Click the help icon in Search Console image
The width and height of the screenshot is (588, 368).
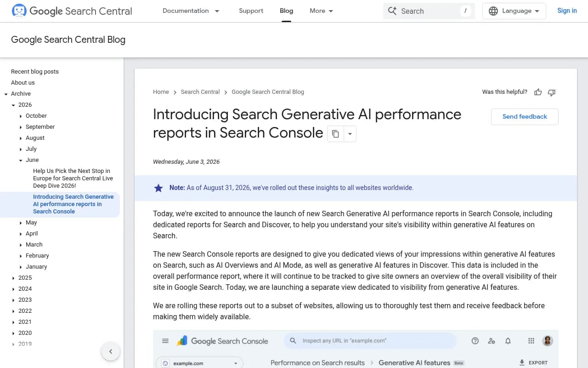(475, 341)
